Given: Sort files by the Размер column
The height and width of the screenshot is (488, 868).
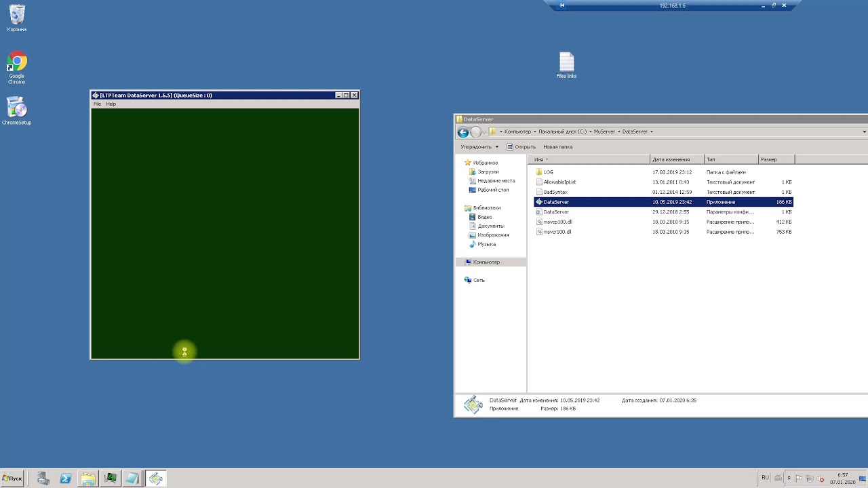Looking at the screenshot, I should 776,160.
